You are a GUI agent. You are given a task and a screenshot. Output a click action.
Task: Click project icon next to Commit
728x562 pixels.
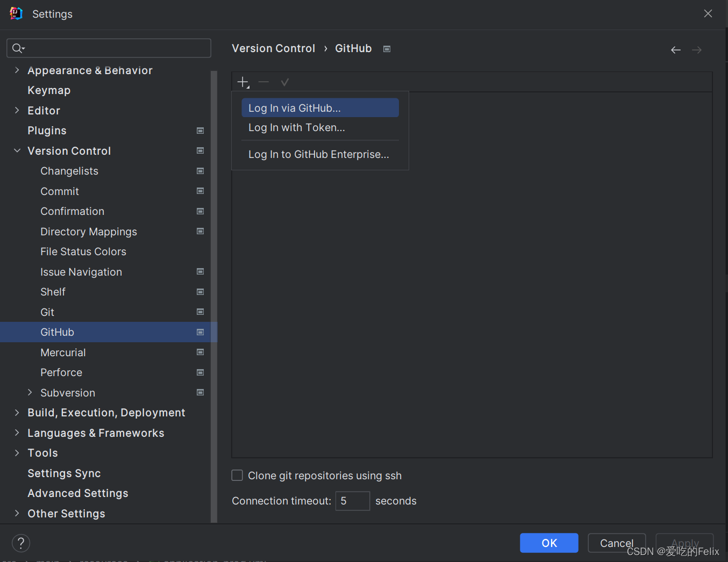pos(200,191)
